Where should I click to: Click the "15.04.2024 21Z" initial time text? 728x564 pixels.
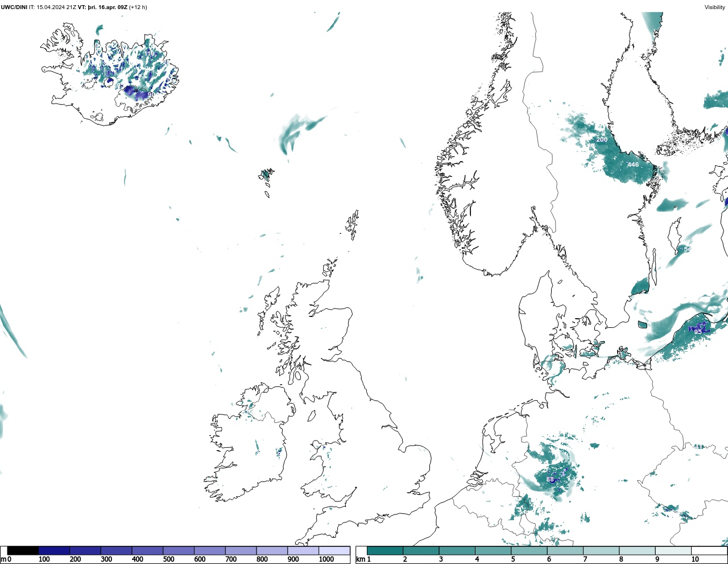pos(56,7)
